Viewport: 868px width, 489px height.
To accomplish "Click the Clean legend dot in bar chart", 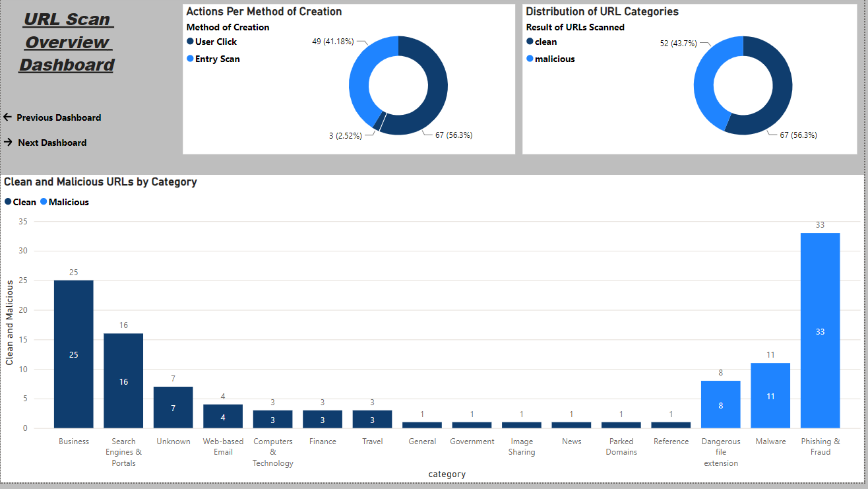I will tap(8, 202).
